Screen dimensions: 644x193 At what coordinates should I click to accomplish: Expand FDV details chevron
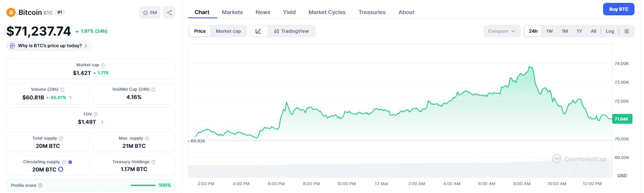[x=102, y=122]
